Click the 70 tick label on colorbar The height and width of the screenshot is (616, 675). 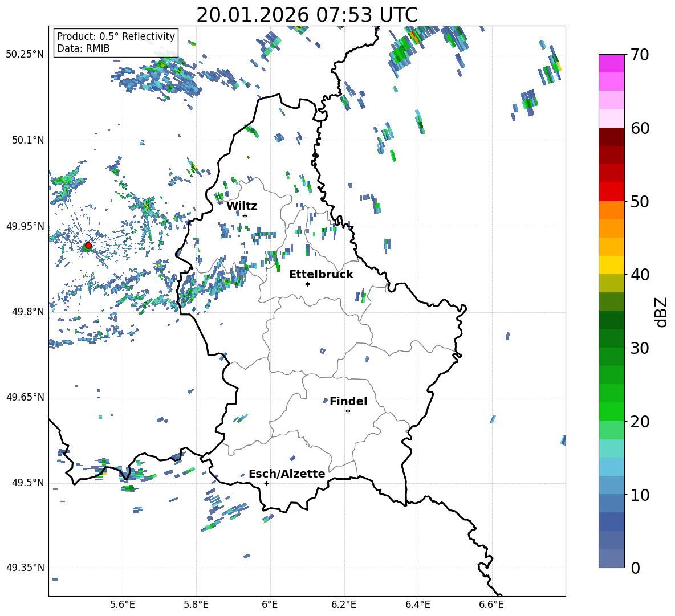[x=641, y=55]
